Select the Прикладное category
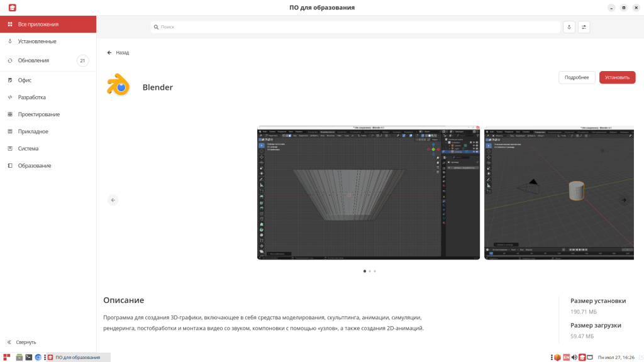This screenshot has width=644, height=362. point(48,131)
